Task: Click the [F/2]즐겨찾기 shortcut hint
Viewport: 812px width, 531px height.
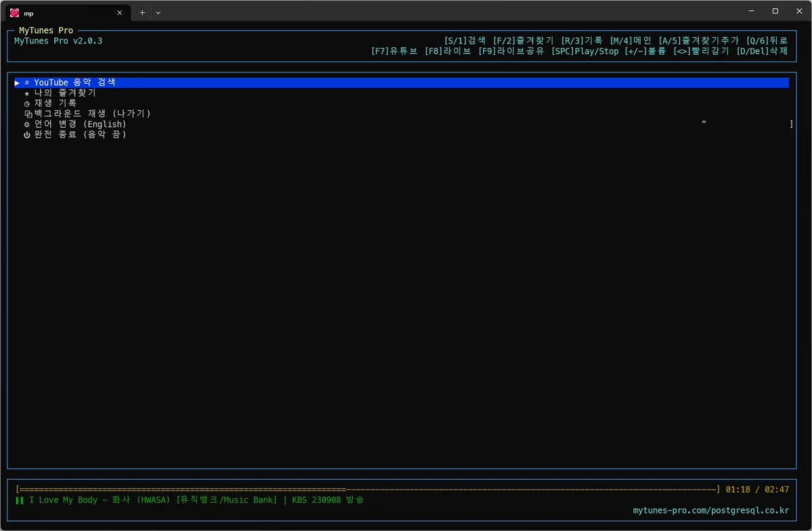Action: tap(523, 41)
